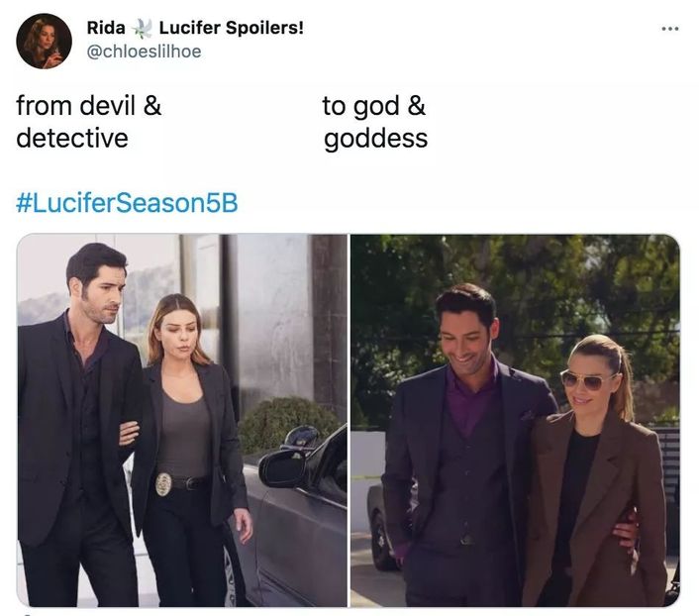Click the dove emoji in the display name

click(x=142, y=28)
